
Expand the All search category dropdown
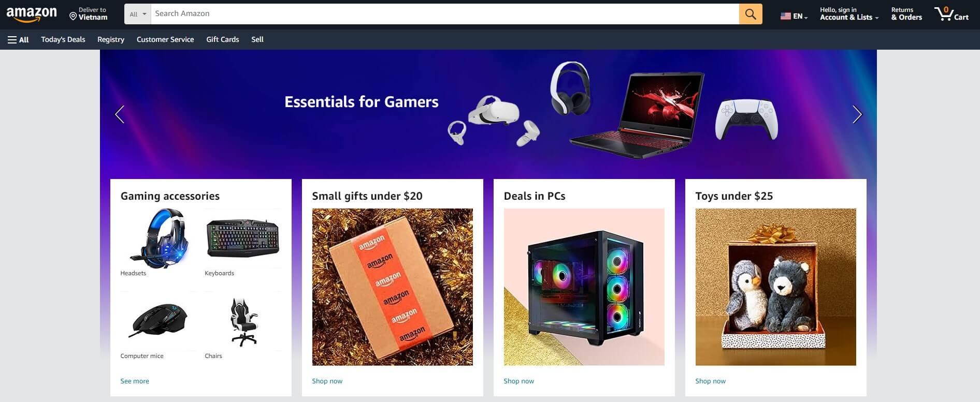tap(138, 14)
